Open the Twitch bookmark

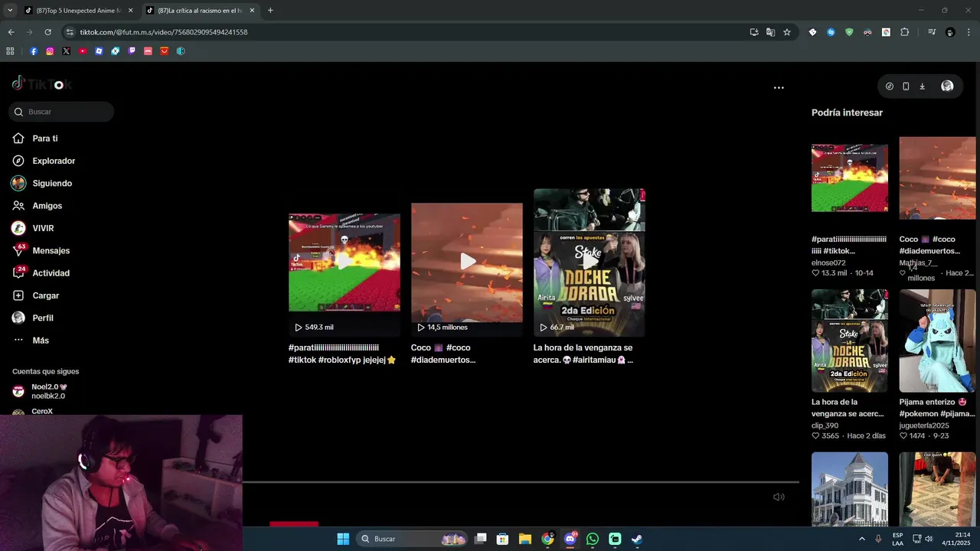132,51
